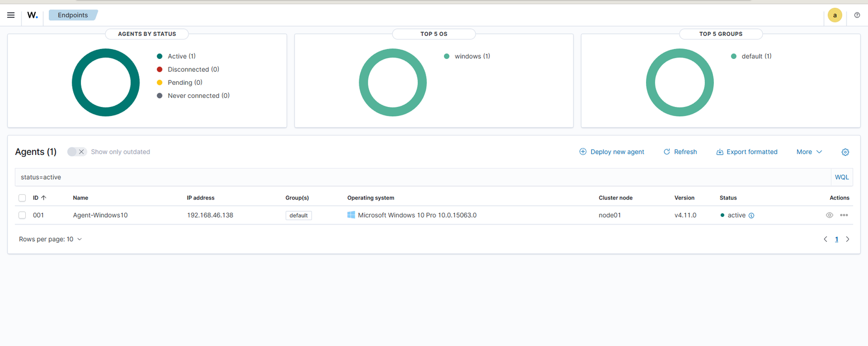
Task: Click the Wazuh W. logo
Action: click(33, 15)
